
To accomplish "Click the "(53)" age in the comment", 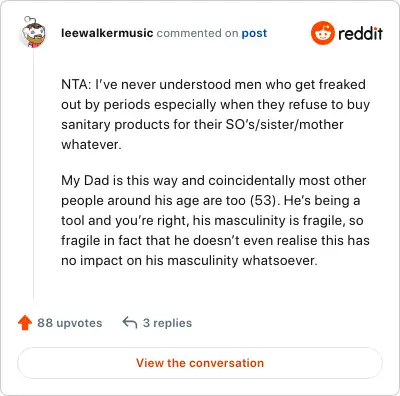I will click(263, 201).
